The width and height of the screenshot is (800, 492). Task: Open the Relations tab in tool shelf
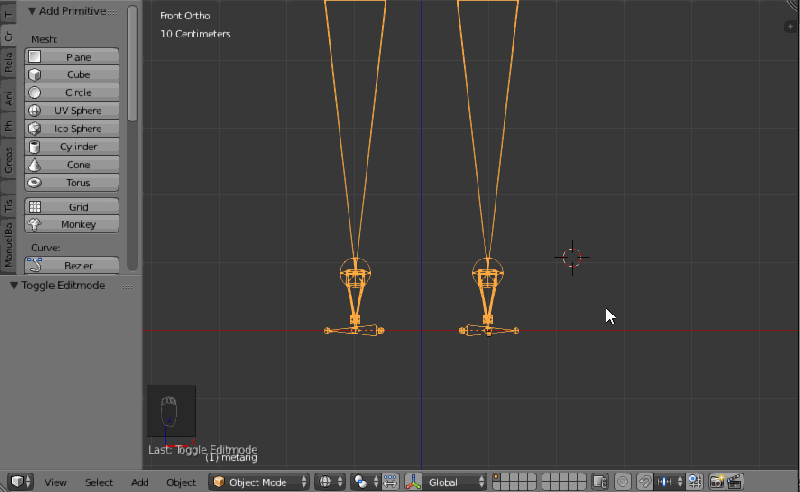[x=8, y=63]
